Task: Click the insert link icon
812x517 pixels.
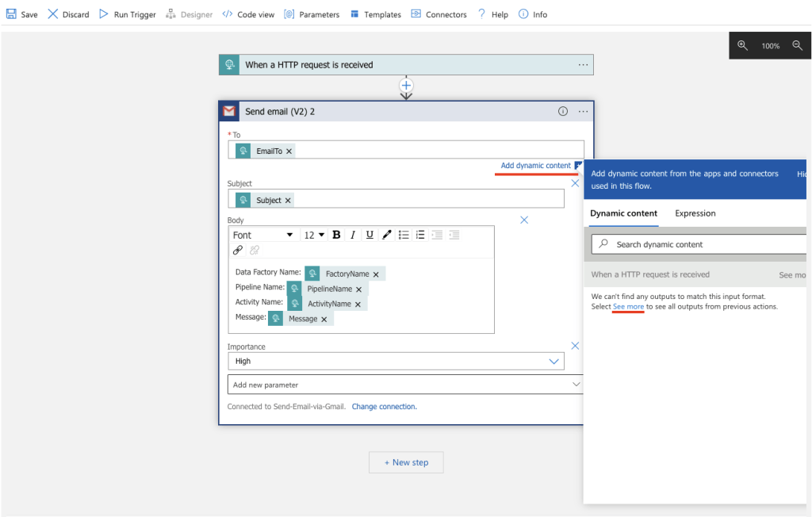Action: [x=238, y=250]
